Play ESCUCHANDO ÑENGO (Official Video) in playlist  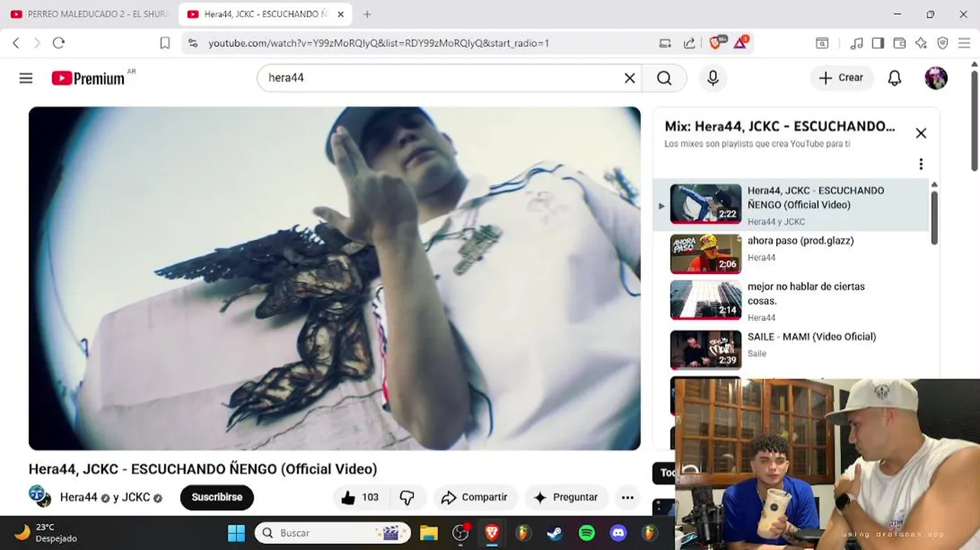pos(791,205)
